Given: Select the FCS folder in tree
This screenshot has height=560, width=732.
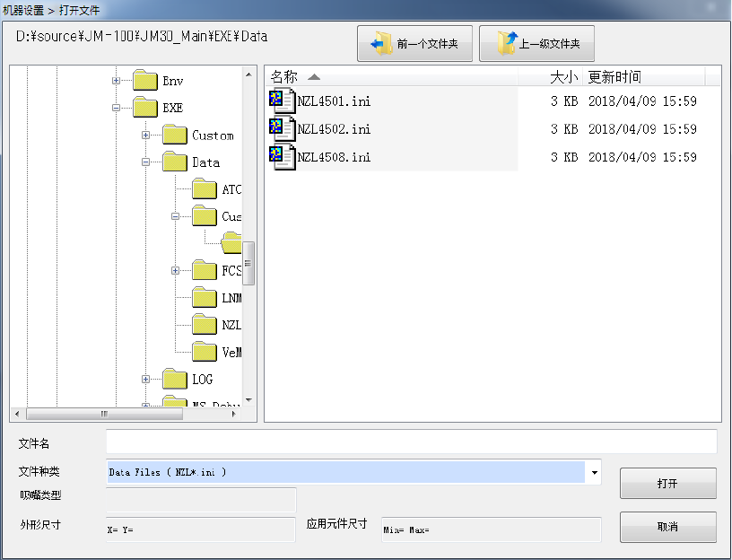Looking at the screenshot, I should tap(216, 270).
